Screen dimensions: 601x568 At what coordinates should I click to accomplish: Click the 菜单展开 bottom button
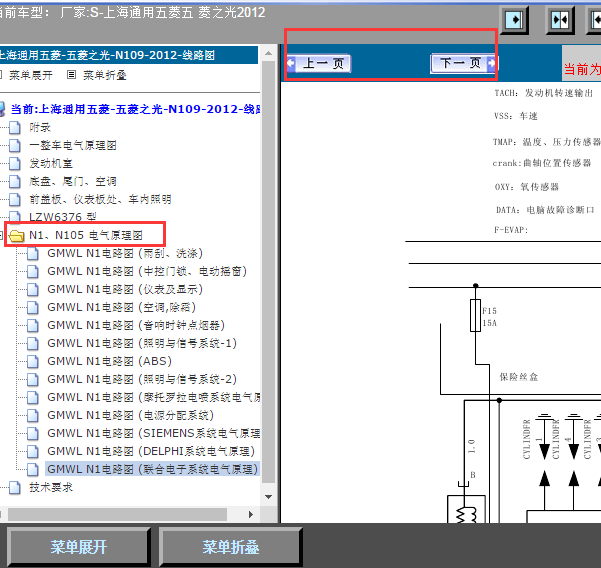pyautogui.click(x=79, y=547)
